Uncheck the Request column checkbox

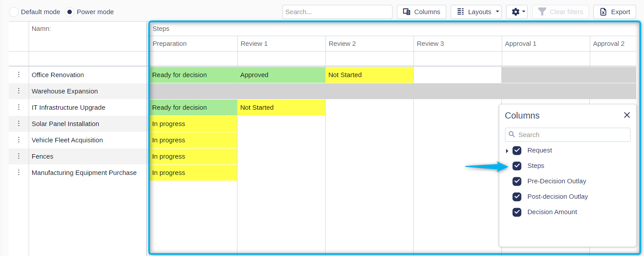517,150
